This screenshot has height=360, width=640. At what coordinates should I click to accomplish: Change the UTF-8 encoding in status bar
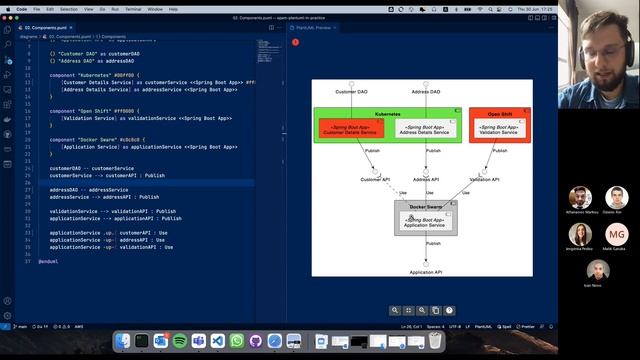[x=455, y=327]
